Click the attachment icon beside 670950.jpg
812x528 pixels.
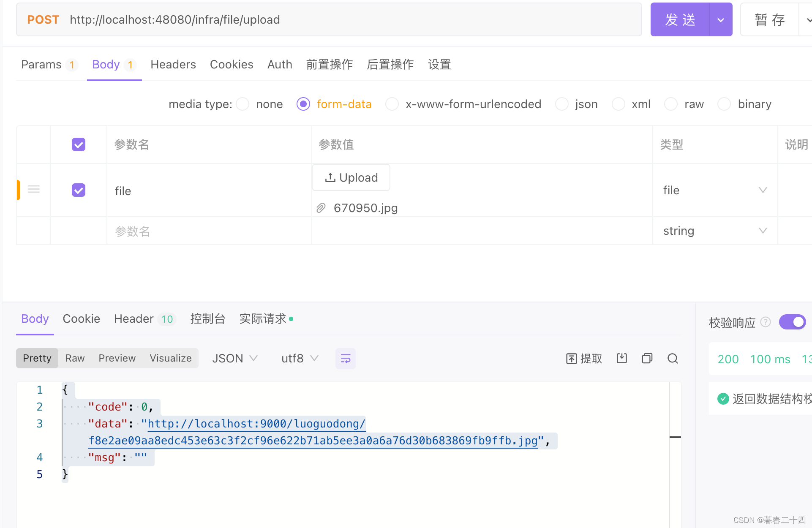pyautogui.click(x=321, y=208)
